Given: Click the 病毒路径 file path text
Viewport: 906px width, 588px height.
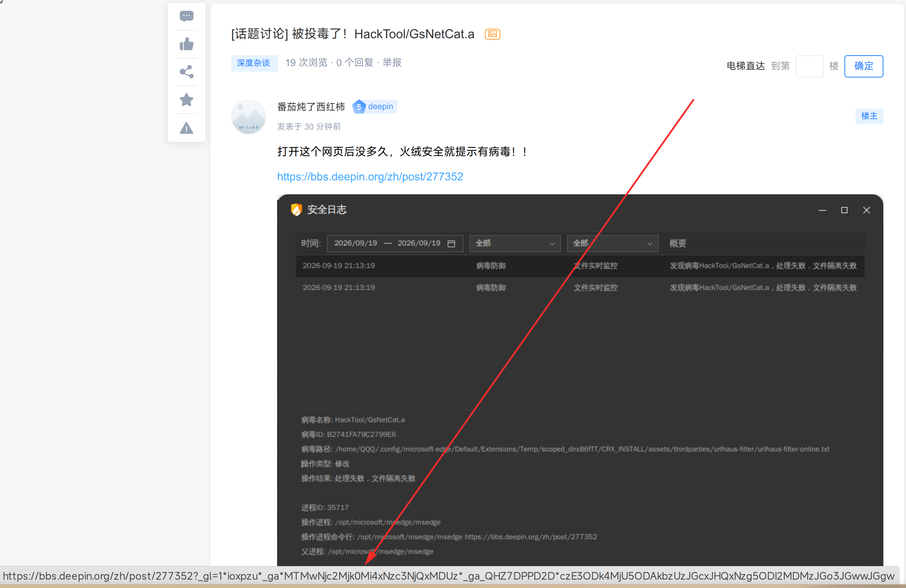Looking at the screenshot, I should 565,449.
